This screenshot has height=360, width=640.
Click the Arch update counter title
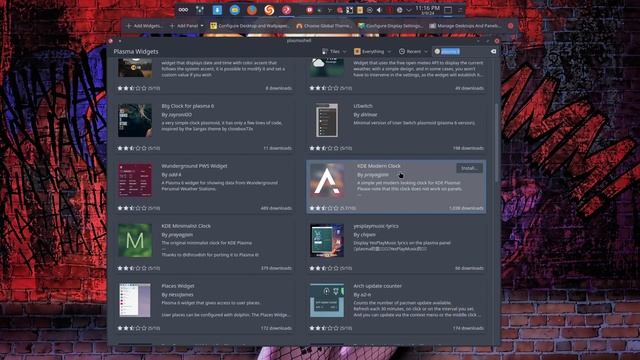[x=378, y=286]
